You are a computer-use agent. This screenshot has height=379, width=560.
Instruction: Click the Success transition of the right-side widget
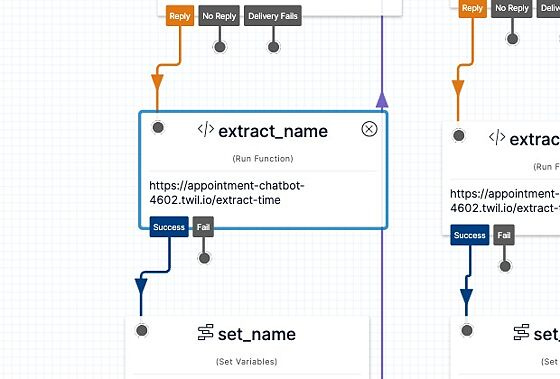pos(470,235)
